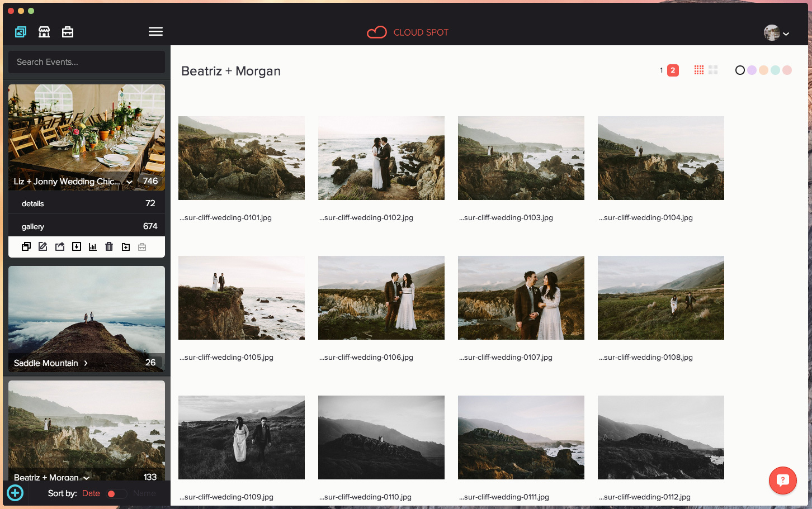Open the hamburger menu
The image size is (812, 509).
pyautogui.click(x=155, y=32)
